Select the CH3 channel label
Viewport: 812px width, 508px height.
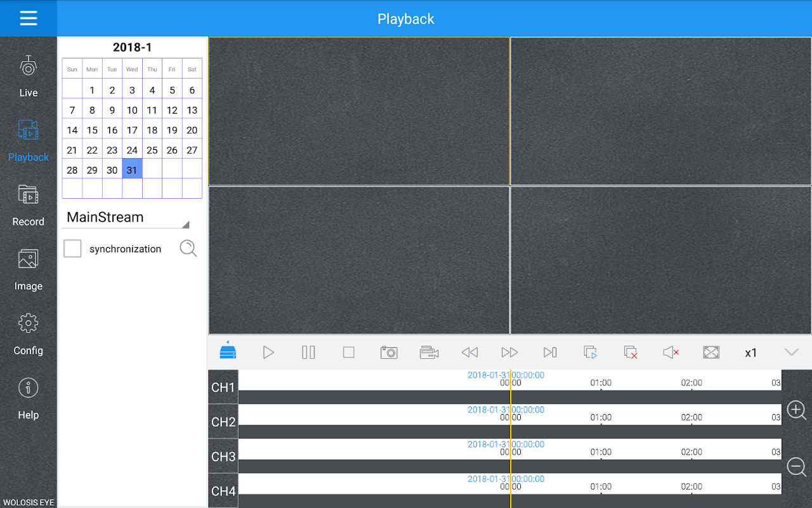click(223, 457)
